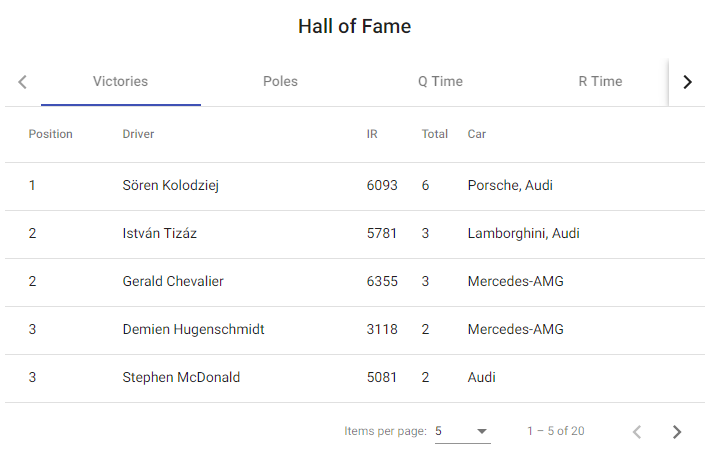The height and width of the screenshot is (462, 714).
Task: Click the Items per page label
Action: [x=385, y=431]
